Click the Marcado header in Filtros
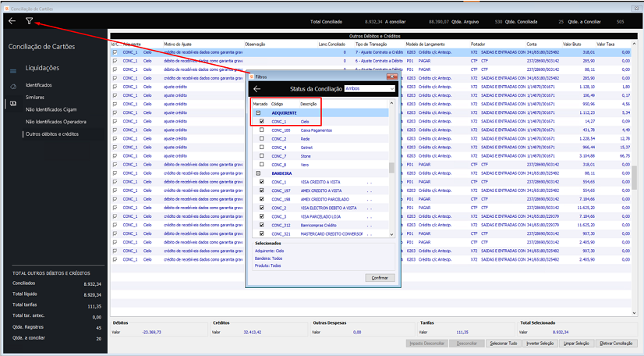The width and height of the screenshot is (644, 356). [260, 104]
